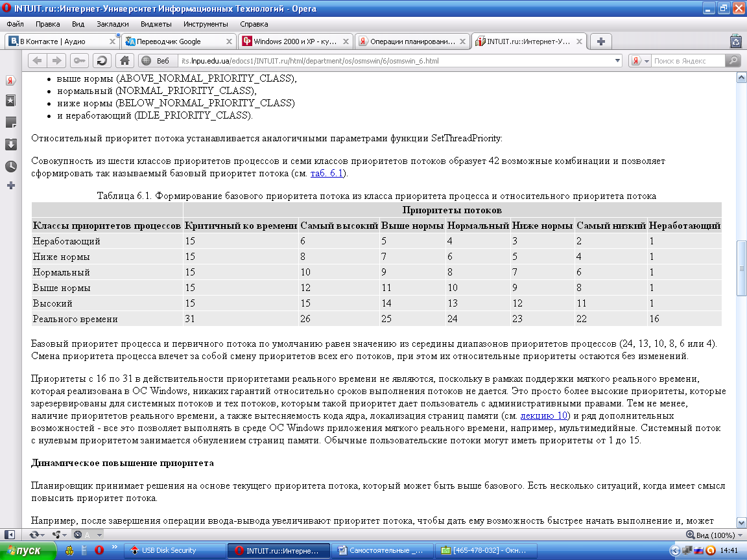Click the page scrollbar down arrow
The height and width of the screenshot is (560, 747).
[741, 522]
